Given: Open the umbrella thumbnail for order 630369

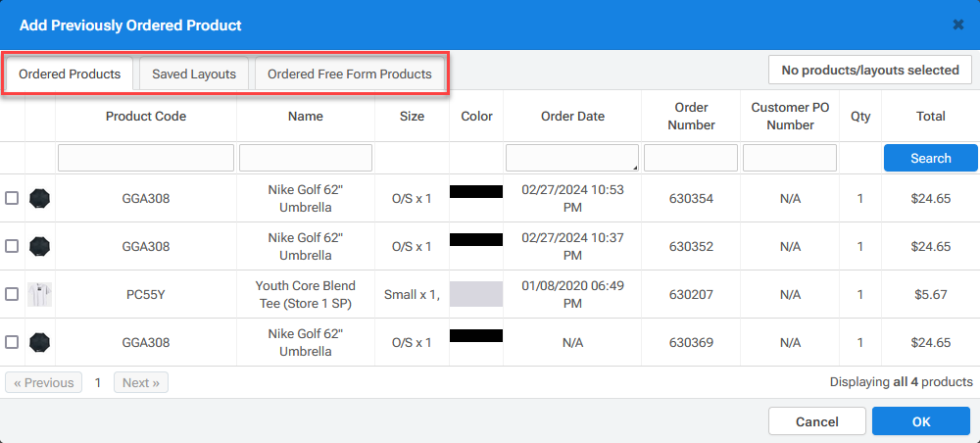Looking at the screenshot, I should click(40, 342).
